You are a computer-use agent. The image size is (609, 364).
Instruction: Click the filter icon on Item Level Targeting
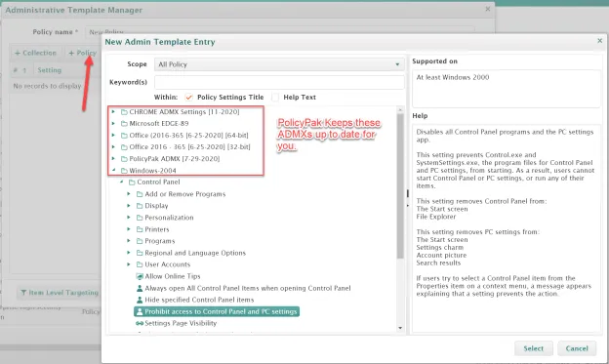(23, 293)
